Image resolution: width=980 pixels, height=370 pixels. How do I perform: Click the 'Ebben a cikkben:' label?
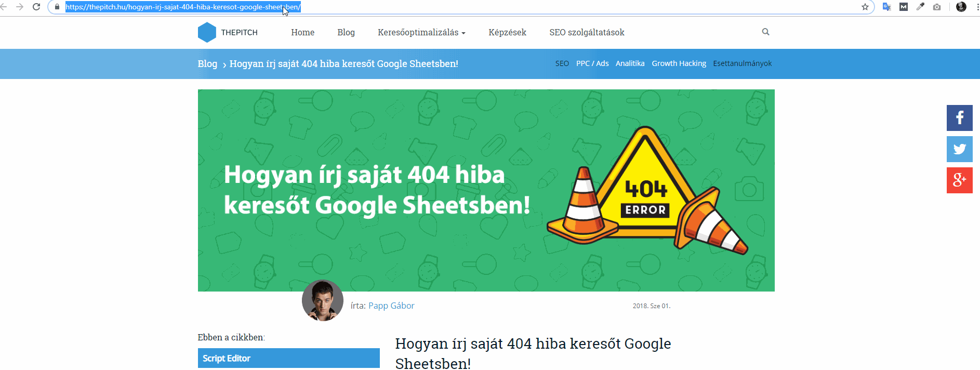point(231,337)
